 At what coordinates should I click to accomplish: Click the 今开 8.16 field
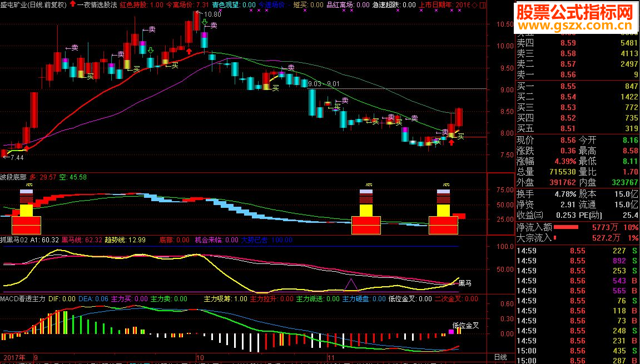pyautogui.click(x=608, y=140)
